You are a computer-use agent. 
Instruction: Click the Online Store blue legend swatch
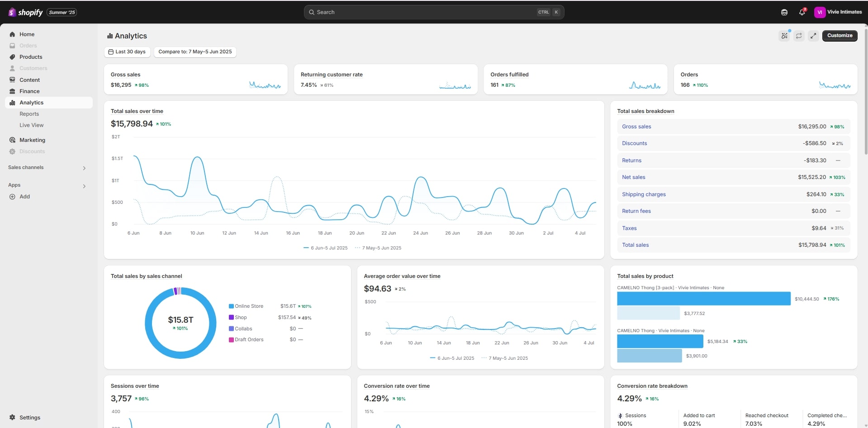coord(231,306)
